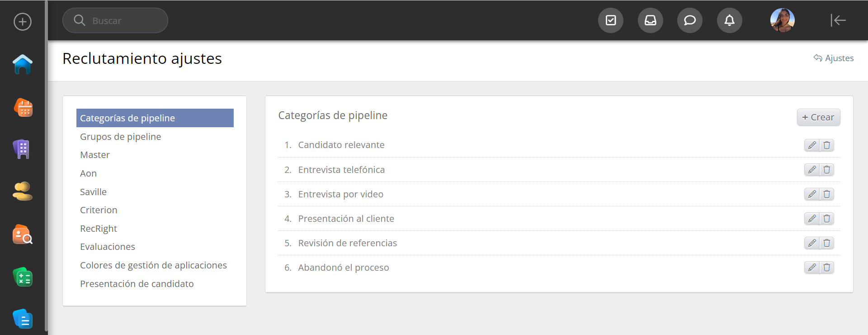Edit the Candidato relevante category
The height and width of the screenshot is (335, 868).
point(812,145)
